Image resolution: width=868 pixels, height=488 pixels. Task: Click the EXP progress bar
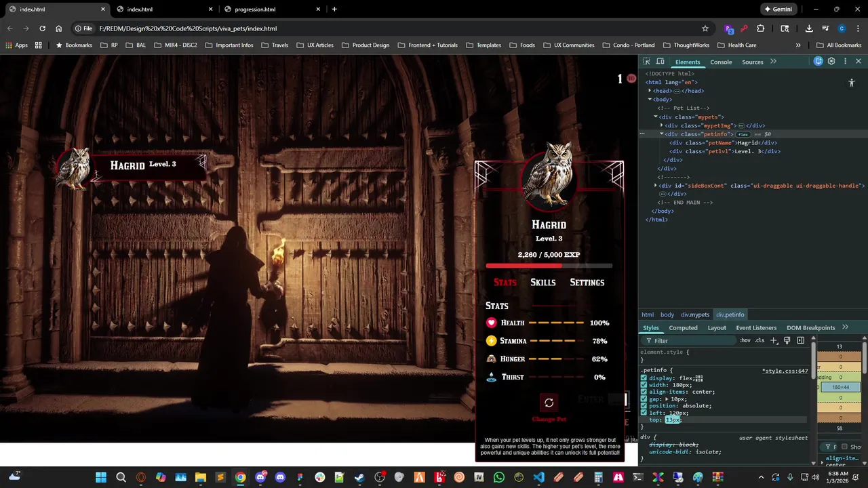[549, 266]
